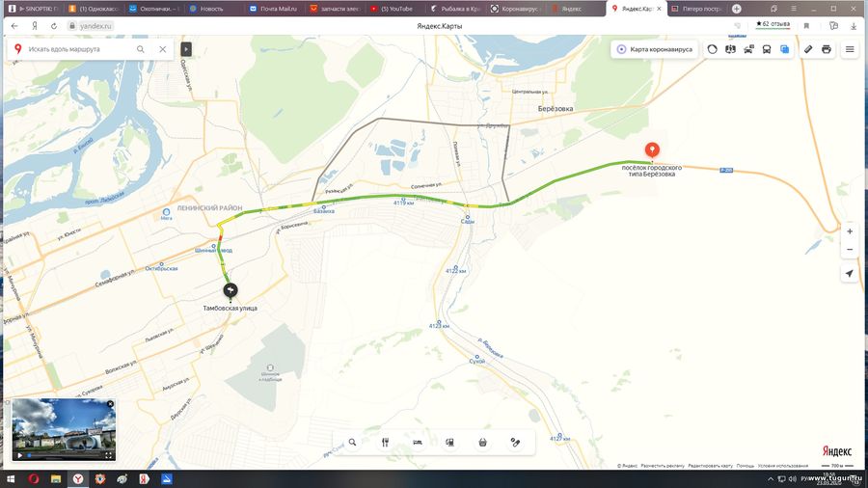Click the 'Ленинский район' district label
This screenshot has width=868, height=488.
pos(209,208)
